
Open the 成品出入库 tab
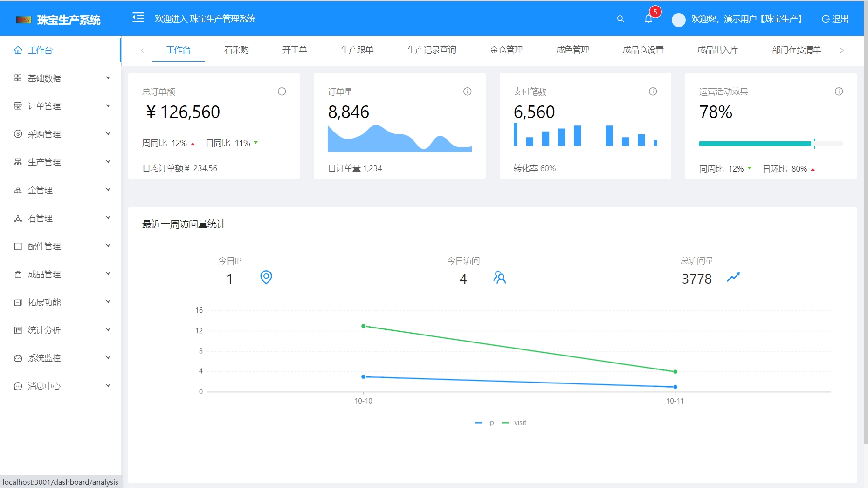coord(717,50)
